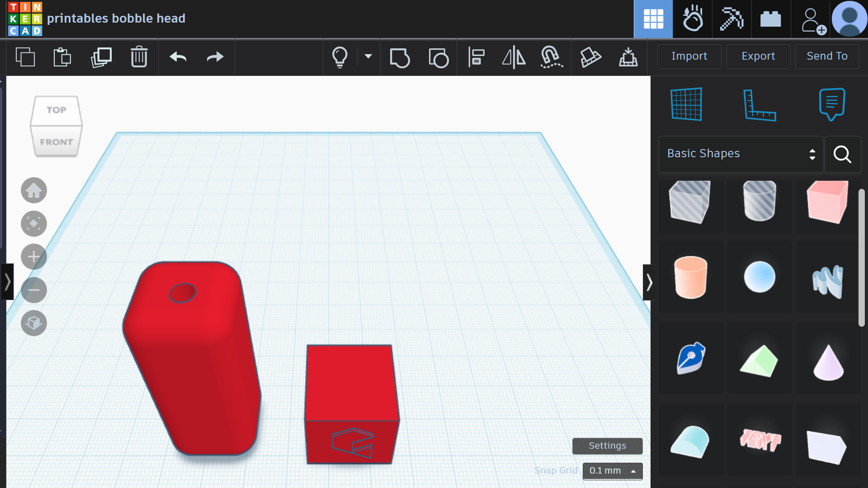Click the Group shapes icon

click(x=400, y=57)
